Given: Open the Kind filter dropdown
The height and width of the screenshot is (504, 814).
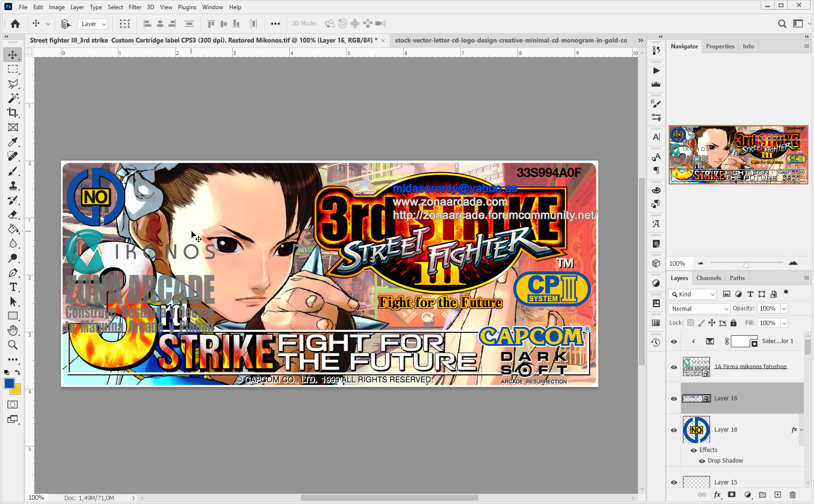Looking at the screenshot, I should point(692,294).
